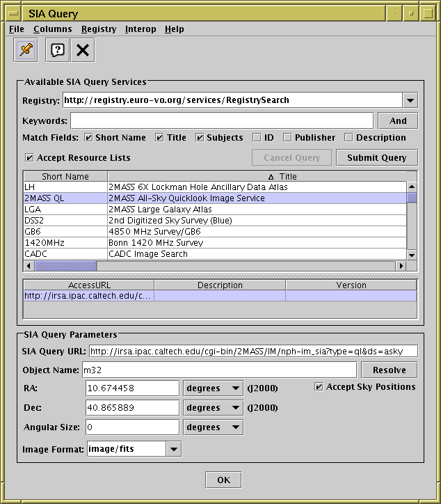
Task: Click the scroll-up arrow of services table
Action: coord(412,187)
